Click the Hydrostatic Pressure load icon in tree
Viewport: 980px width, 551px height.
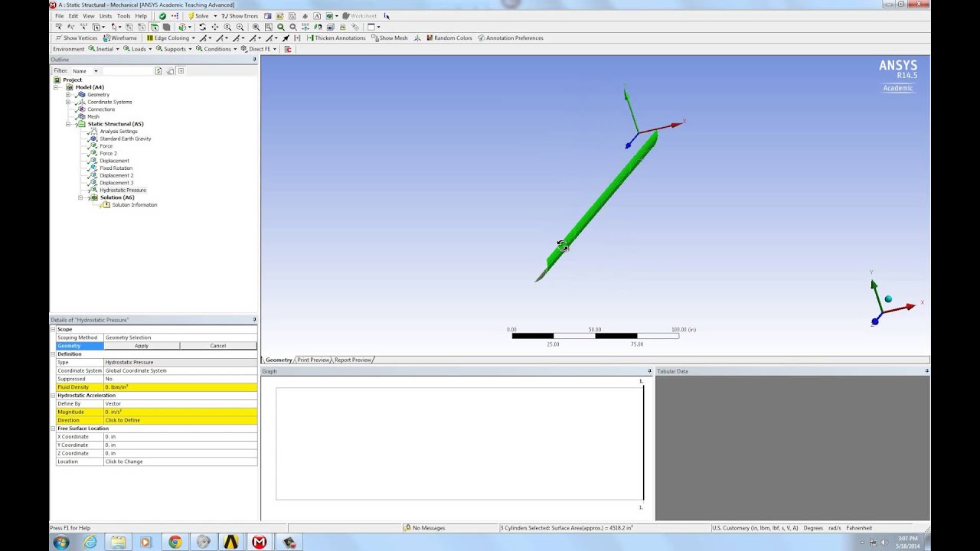pyautogui.click(x=93, y=190)
